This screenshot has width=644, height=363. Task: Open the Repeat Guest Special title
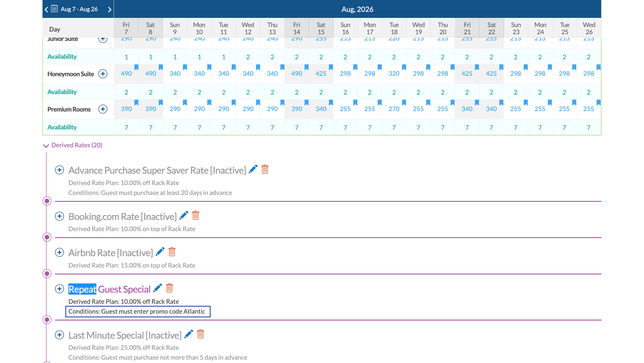click(110, 289)
